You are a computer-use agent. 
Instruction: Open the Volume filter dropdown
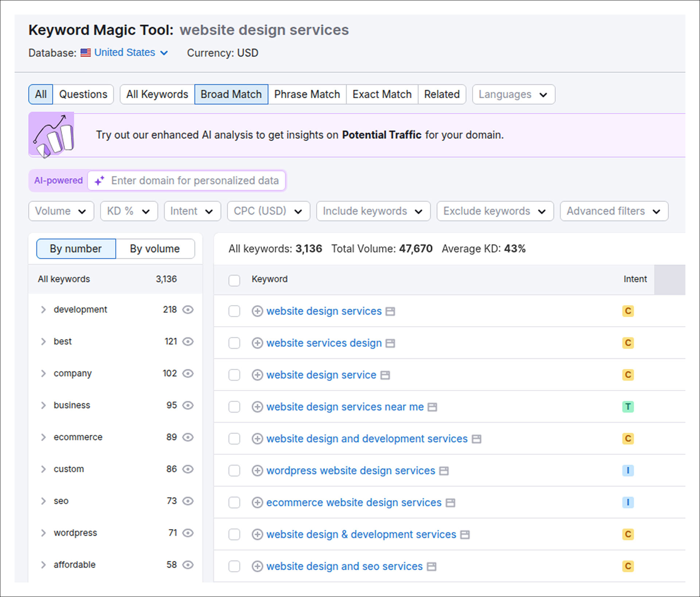[61, 211]
